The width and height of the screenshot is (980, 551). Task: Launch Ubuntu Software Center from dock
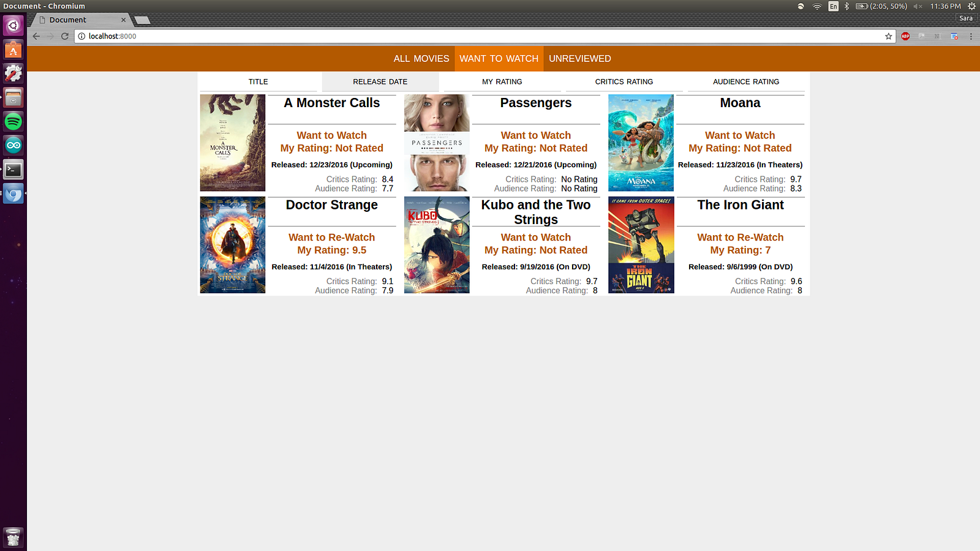tap(13, 50)
